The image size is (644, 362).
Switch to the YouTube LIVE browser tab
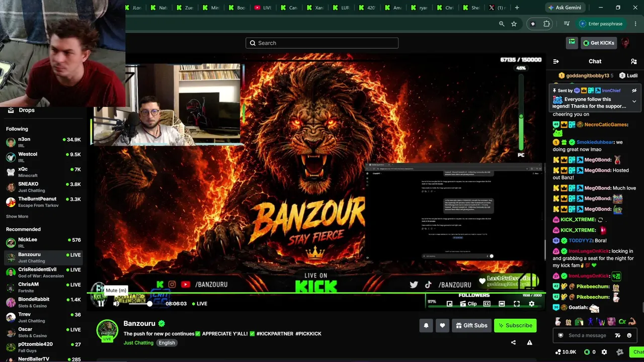263,8
